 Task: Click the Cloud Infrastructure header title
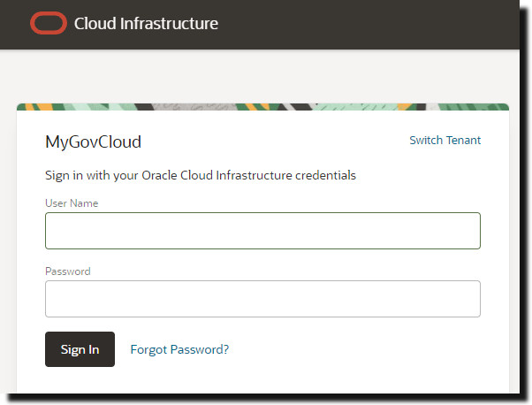(x=146, y=23)
